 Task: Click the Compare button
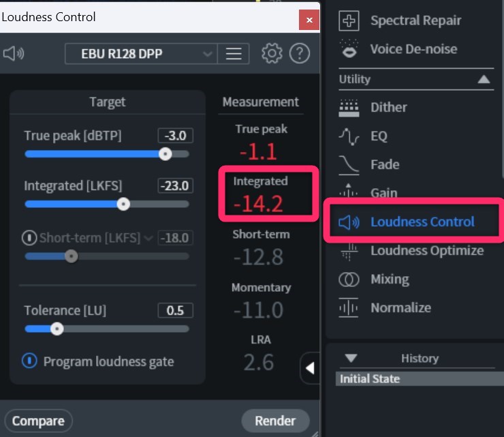(x=38, y=421)
